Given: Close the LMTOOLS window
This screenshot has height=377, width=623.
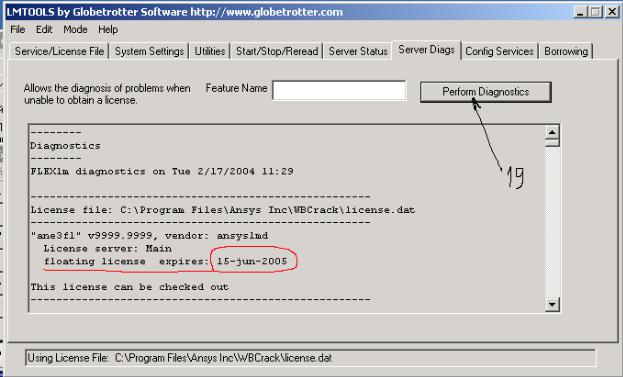Looking at the screenshot, I should [612, 12].
